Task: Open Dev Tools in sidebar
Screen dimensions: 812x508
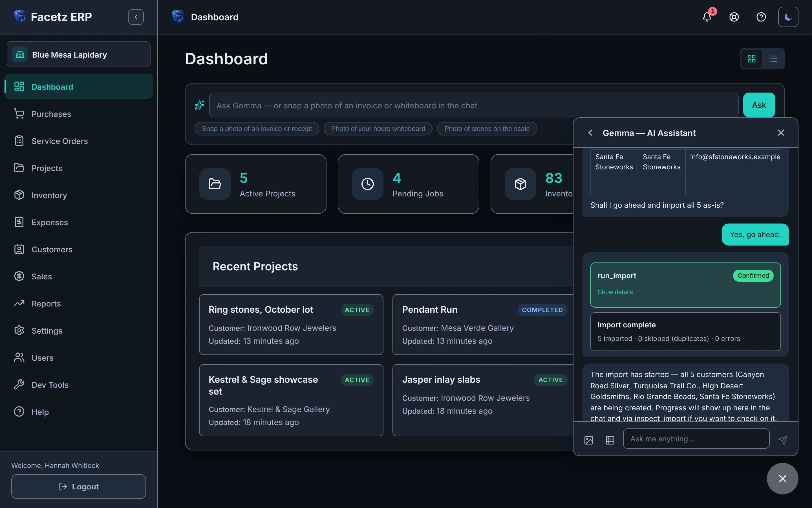Action: pyautogui.click(x=78, y=385)
